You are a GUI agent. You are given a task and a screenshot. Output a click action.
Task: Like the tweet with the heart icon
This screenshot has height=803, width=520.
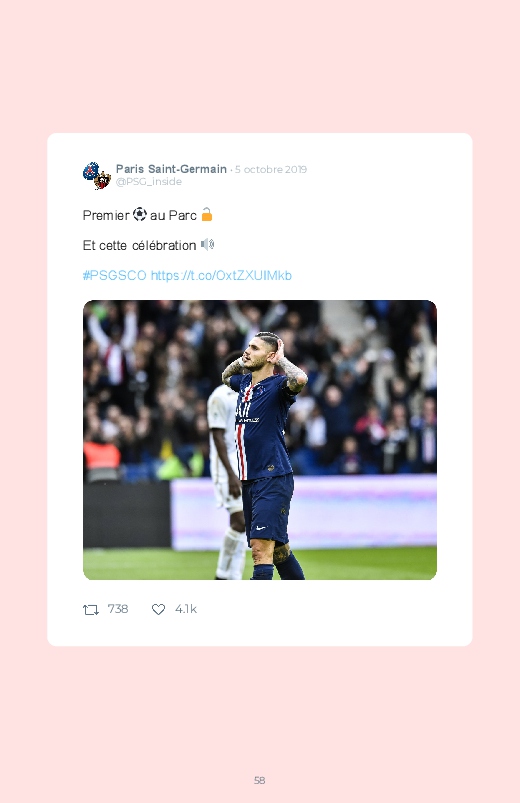click(x=158, y=609)
